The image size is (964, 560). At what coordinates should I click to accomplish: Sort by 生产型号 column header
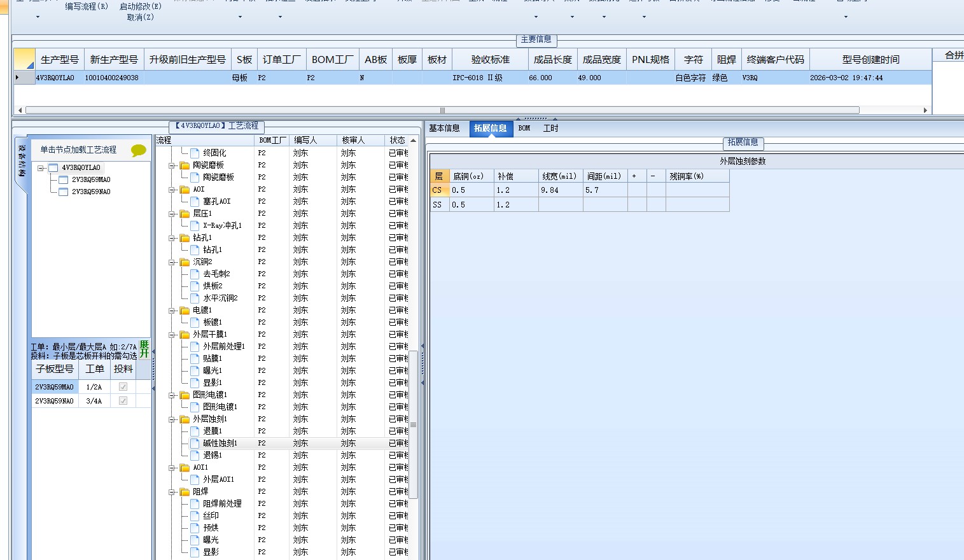59,60
